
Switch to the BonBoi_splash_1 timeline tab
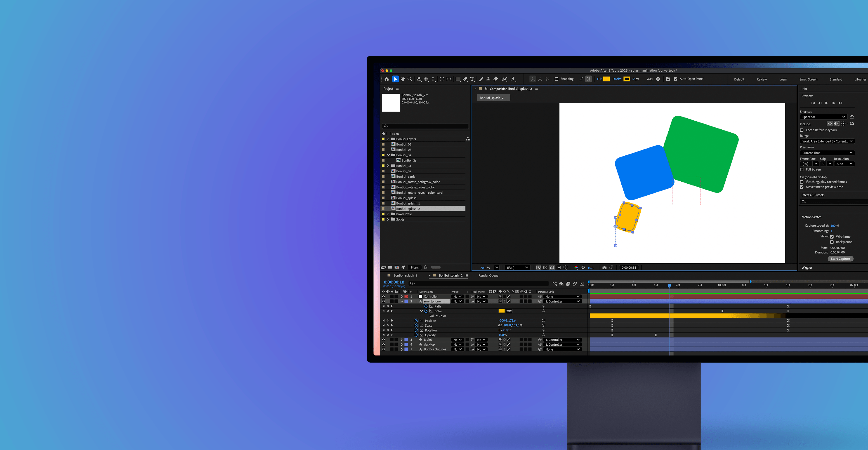[405, 276]
